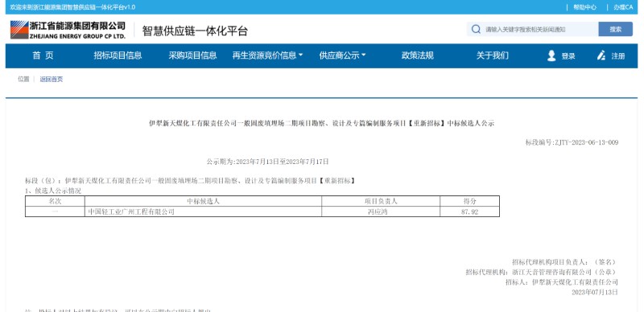Click the 注册 link
Image resolution: width=644 pixels, height=312 pixels.
[x=618, y=56]
